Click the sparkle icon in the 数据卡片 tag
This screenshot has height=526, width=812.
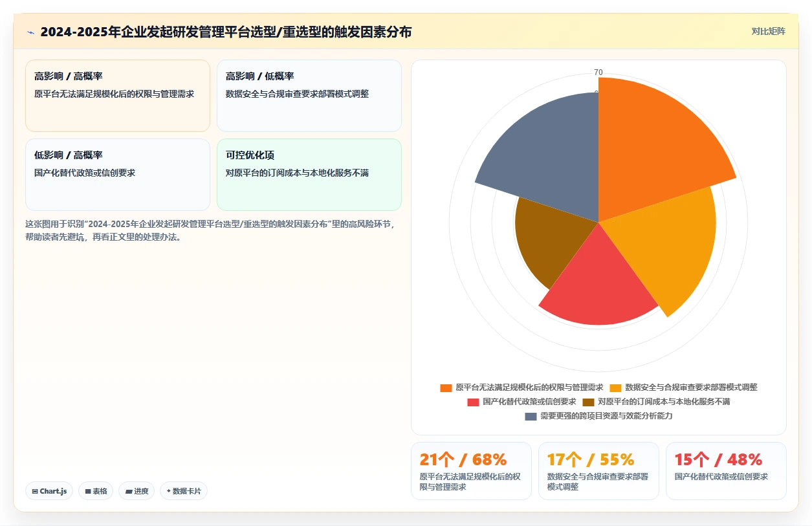(x=169, y=491)
